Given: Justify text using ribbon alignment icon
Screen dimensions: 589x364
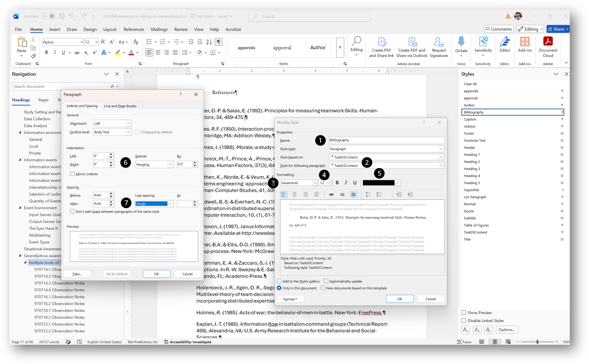Looking at the screenshot, I should coord(175,52).
